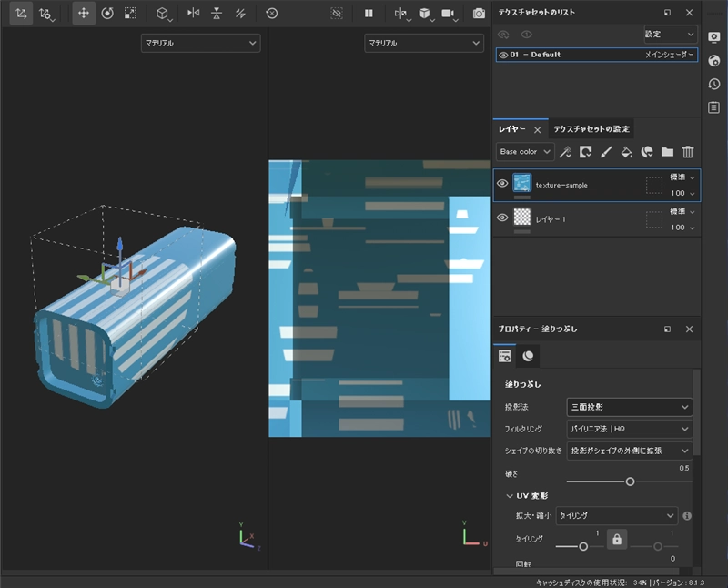The width and height of the screenshot is (728, 588).
Task: Open the 設定 dropdown in texture set list
Action: point(671,35)
